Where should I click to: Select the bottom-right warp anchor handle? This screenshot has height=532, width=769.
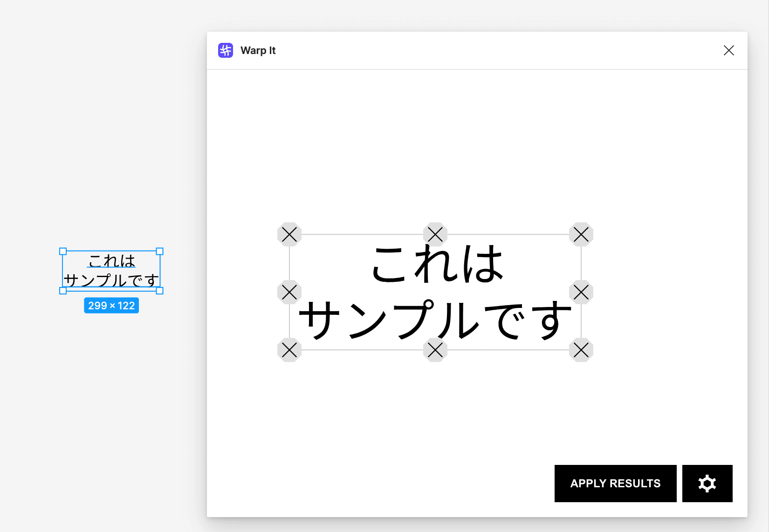pos(581,351)
